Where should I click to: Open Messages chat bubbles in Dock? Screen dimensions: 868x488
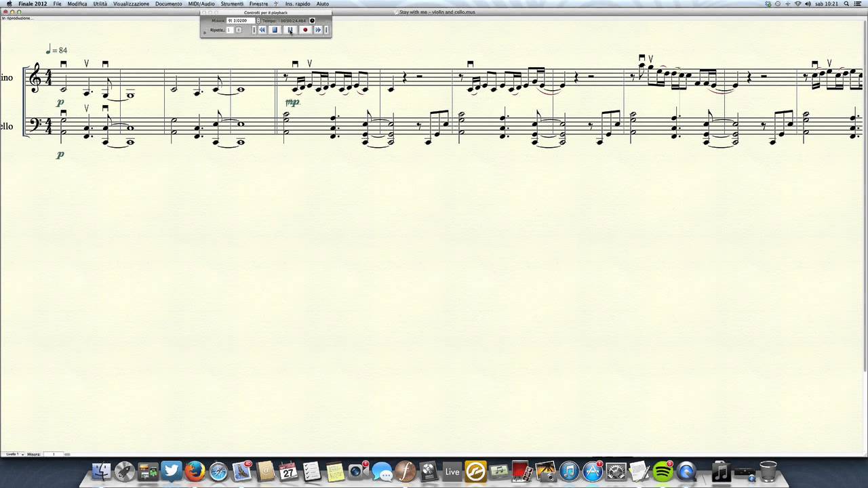pos(382,472)
